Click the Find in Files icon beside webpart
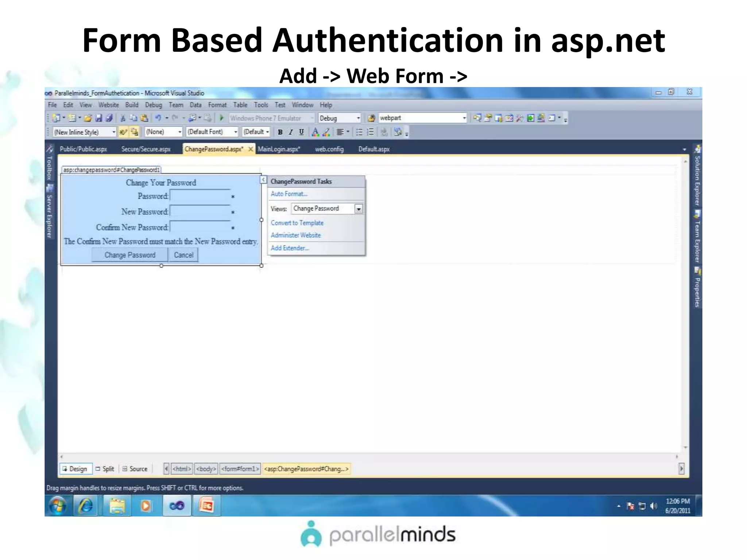Screen dimensions: 747x560 [x=371, y=118]
